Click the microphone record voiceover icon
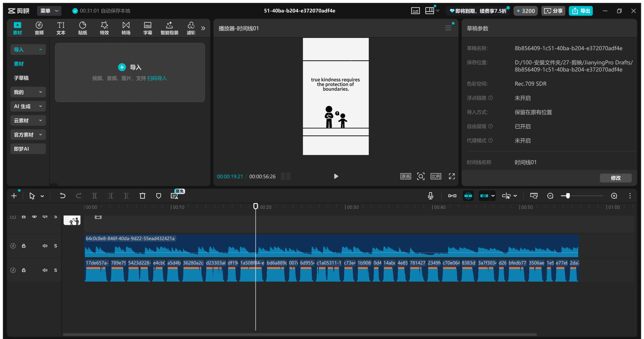Image resolution: width=644 pixels, height=339 pixels. coord(430,196)
